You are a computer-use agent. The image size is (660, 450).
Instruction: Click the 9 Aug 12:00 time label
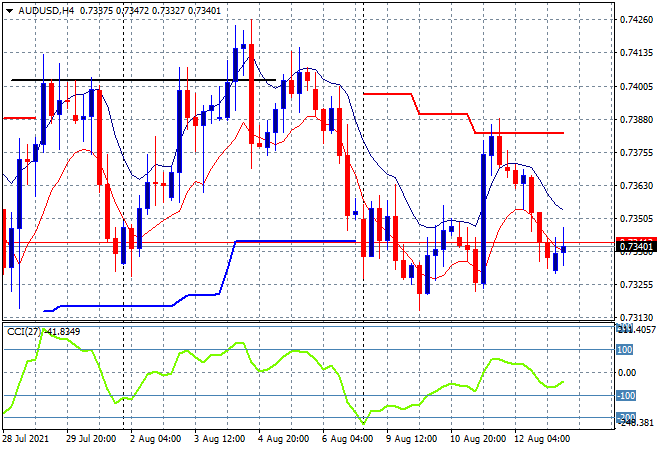[x=412, y=439]
